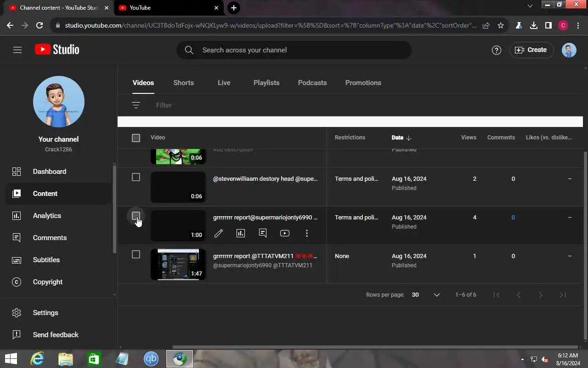
Task: Switch to the Videos tab
Action: pyautogui.click(x=143, y=83)
